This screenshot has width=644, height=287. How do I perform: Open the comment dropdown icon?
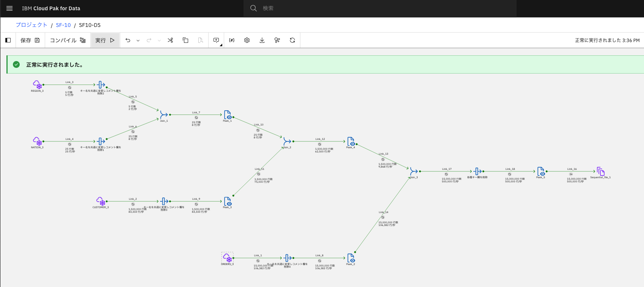pos(217,40)
